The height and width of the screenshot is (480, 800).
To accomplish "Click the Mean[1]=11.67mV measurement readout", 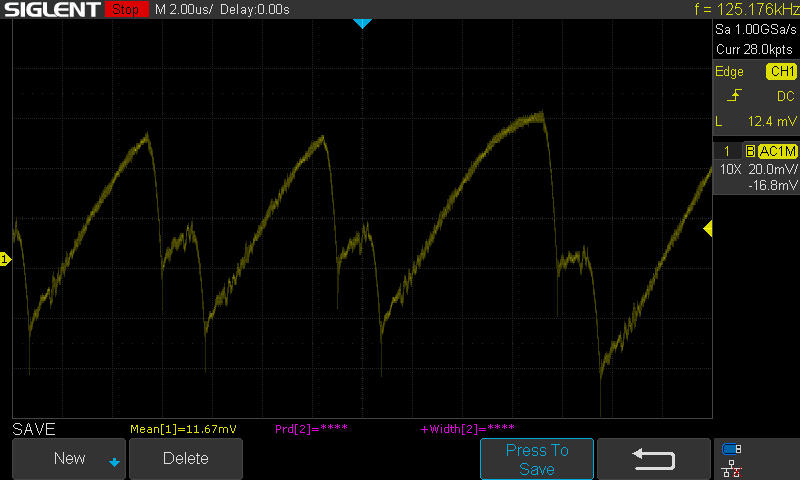I will click(x=183, y=429).
